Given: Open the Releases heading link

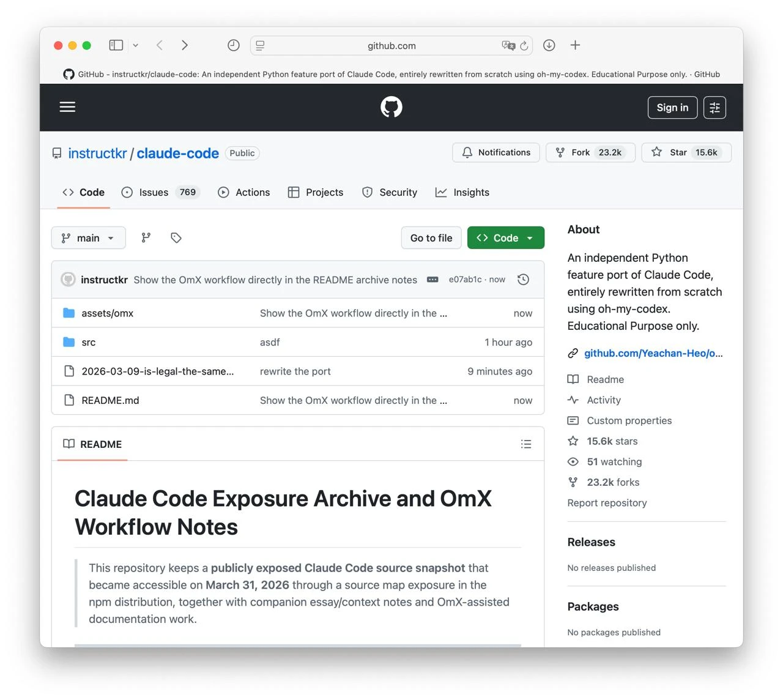Looking at the screenshot, I should pos(592,542).
